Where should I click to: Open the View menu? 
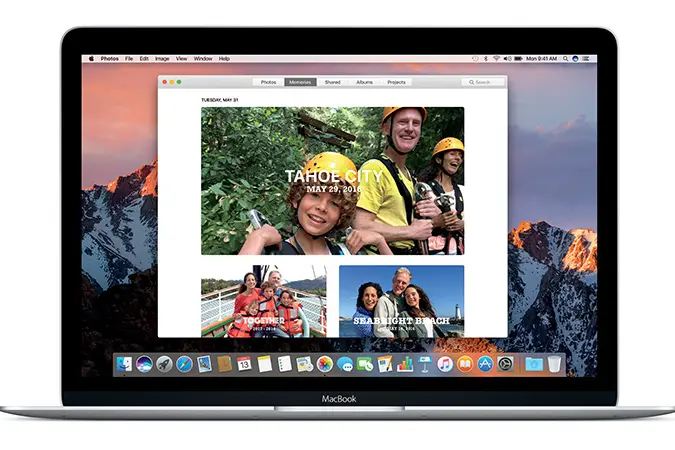(181, 59)
